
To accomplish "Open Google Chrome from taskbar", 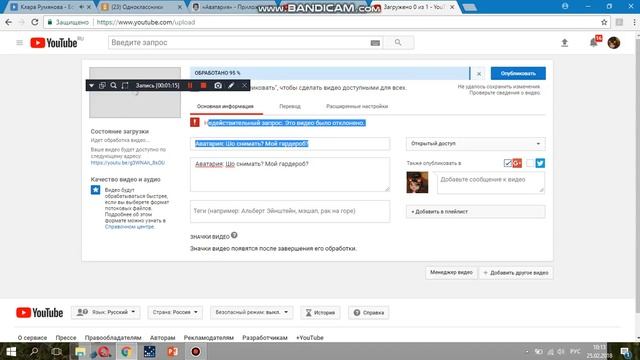I will click(x=126, y=351).
